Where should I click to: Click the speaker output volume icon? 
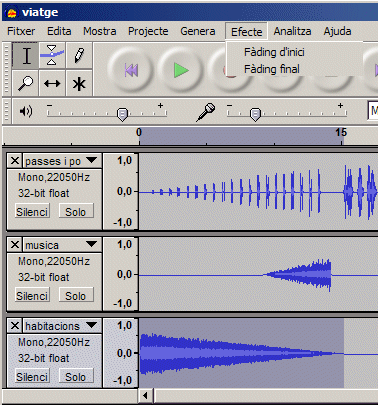(x=26, y=111)
